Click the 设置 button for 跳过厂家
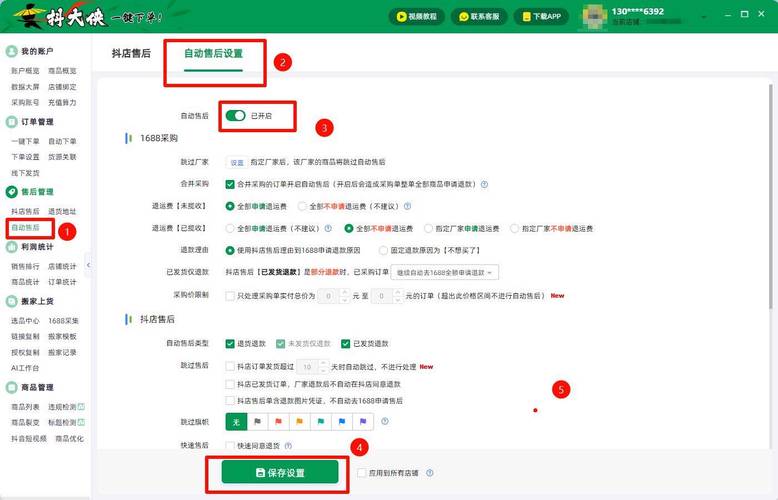 point(237,162)
